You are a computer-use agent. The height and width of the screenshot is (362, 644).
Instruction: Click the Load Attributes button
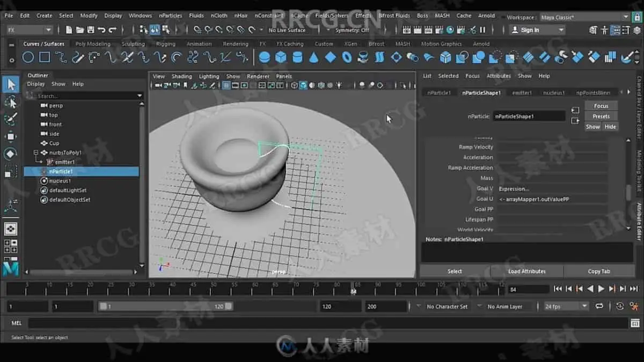tap(527, 271)
